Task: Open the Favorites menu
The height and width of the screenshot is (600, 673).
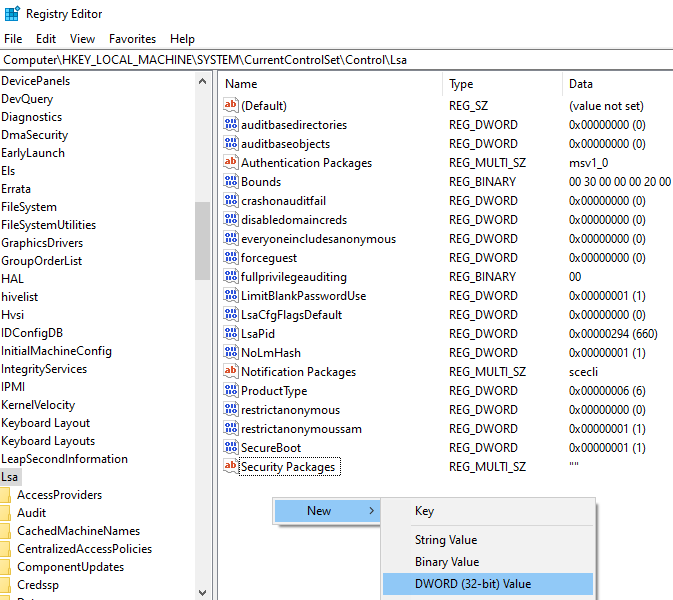Action: coord(132,39)
